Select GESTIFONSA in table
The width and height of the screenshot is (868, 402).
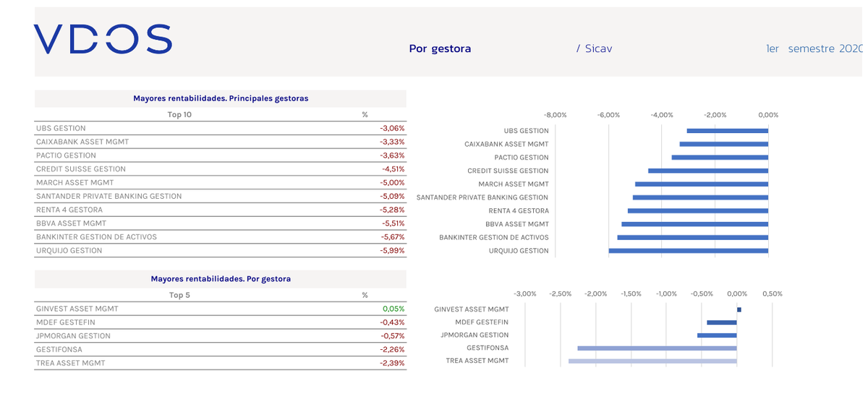coord(59,349)
